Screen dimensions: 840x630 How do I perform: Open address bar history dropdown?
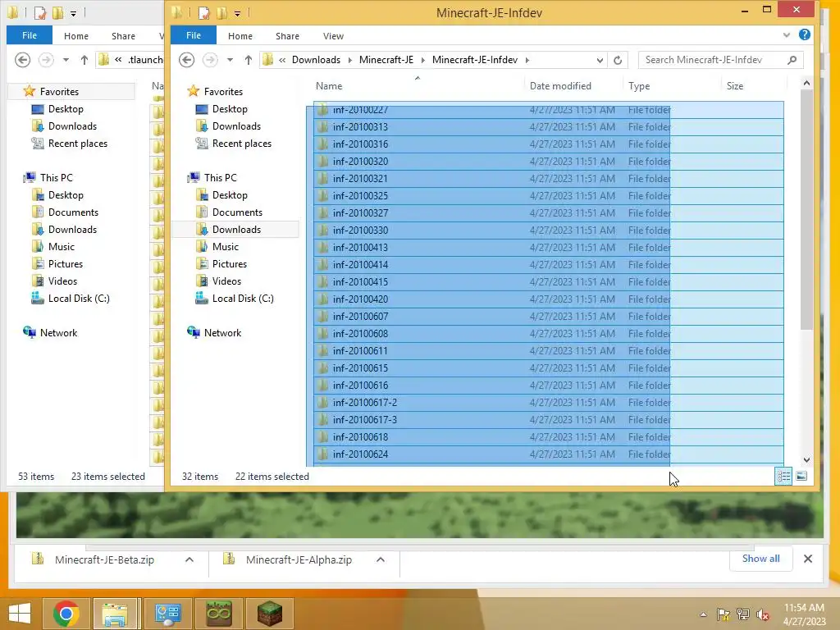pyautogui.click(x=600, y=61)
